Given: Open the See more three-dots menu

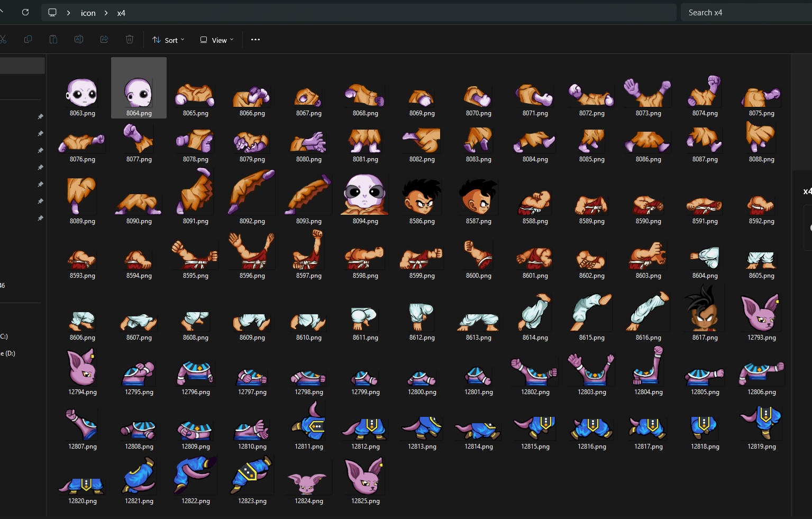Looking at the screenshot, I should click(x=256, y=40).
